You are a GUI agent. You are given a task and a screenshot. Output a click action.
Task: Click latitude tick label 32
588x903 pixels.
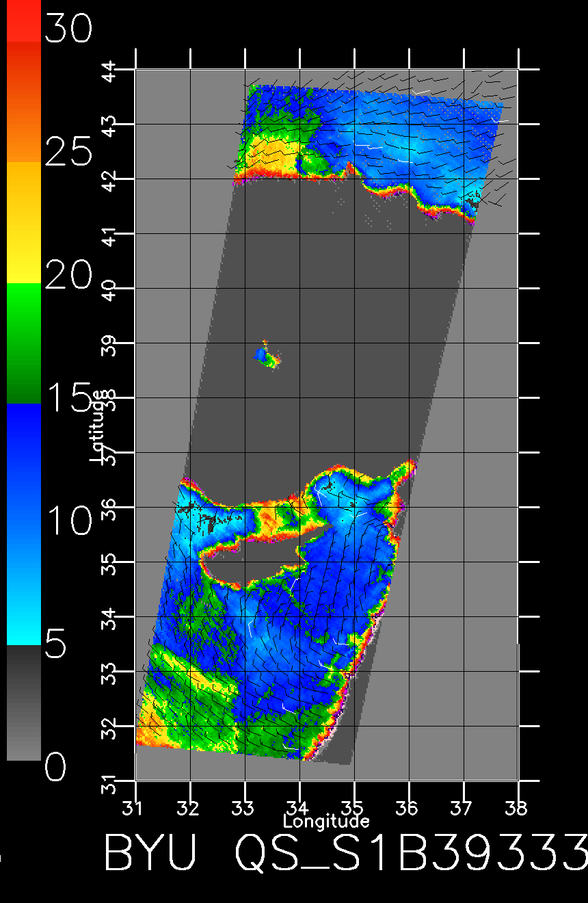(109, 727)
